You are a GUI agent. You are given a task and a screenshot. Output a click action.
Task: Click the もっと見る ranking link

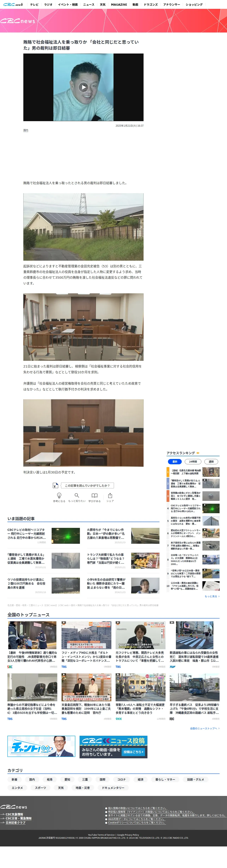coord(212,596)
